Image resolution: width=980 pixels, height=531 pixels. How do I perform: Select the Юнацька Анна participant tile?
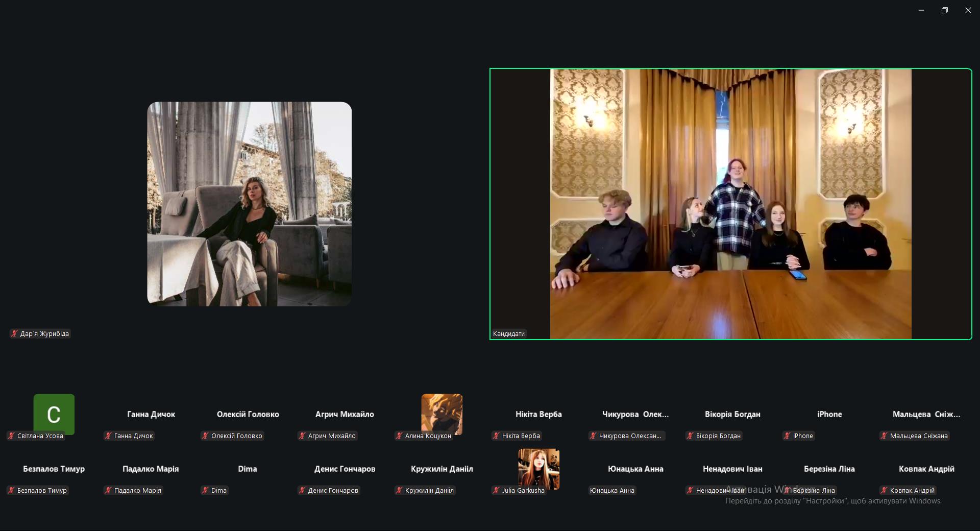635,469
